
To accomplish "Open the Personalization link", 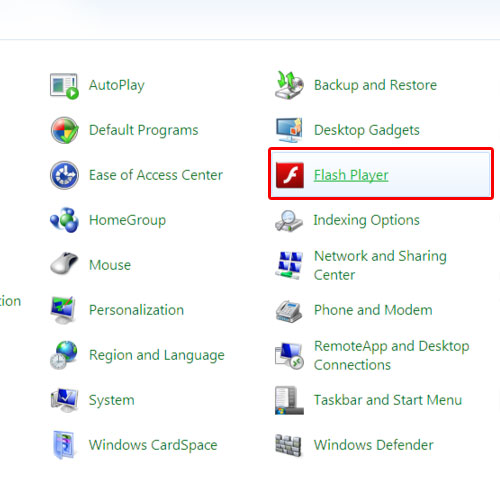I will [x=136, y=310].
